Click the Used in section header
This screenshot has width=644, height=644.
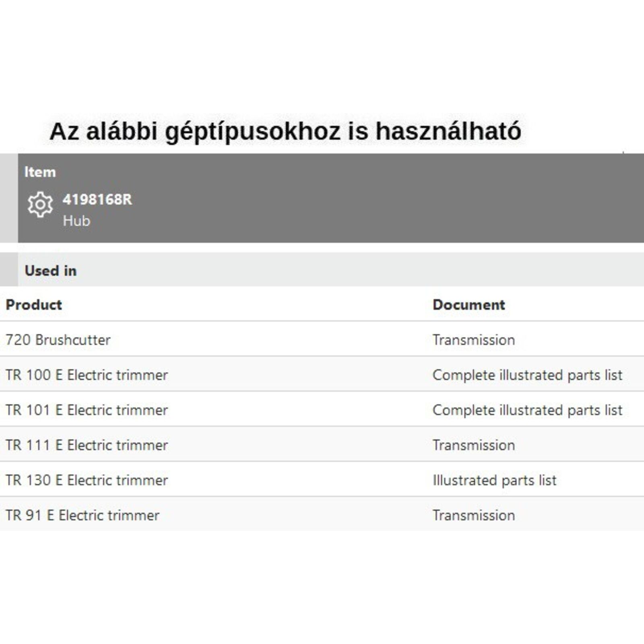pos(50,270)
